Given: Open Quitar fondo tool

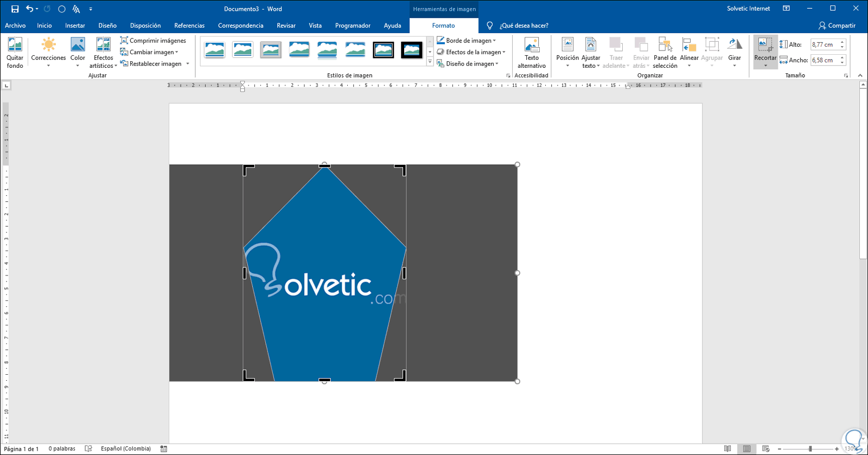Looking at the screenshot, I should (15, 53).
